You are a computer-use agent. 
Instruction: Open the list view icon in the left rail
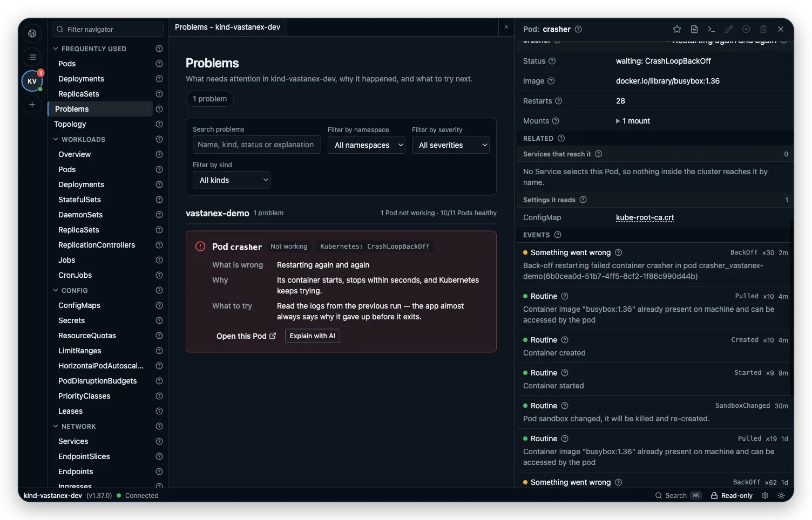32,57
